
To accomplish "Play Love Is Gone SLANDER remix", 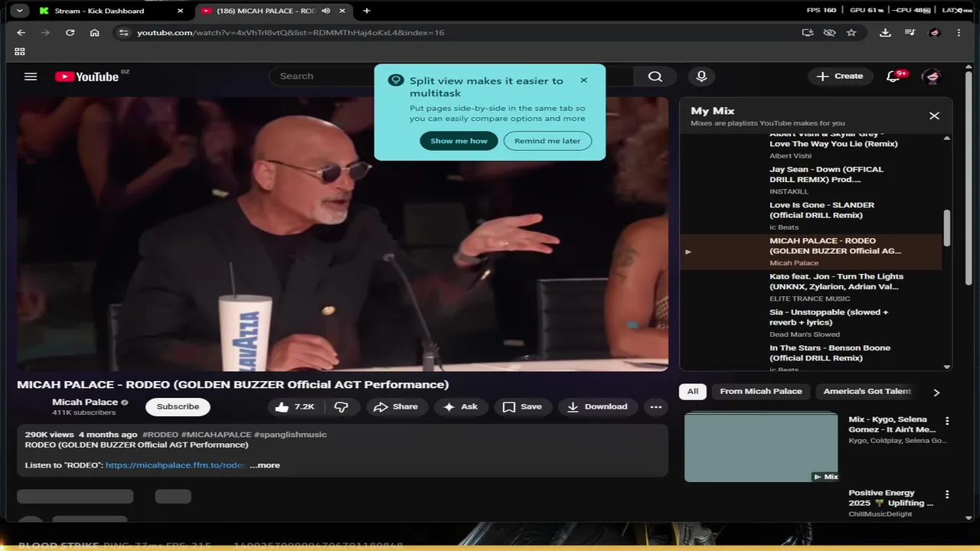I will 812,217.
